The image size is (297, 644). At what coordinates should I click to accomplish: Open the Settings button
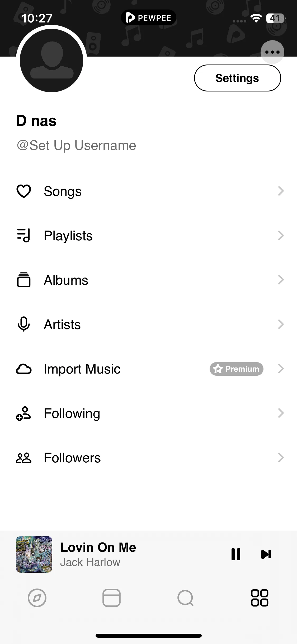238,78
